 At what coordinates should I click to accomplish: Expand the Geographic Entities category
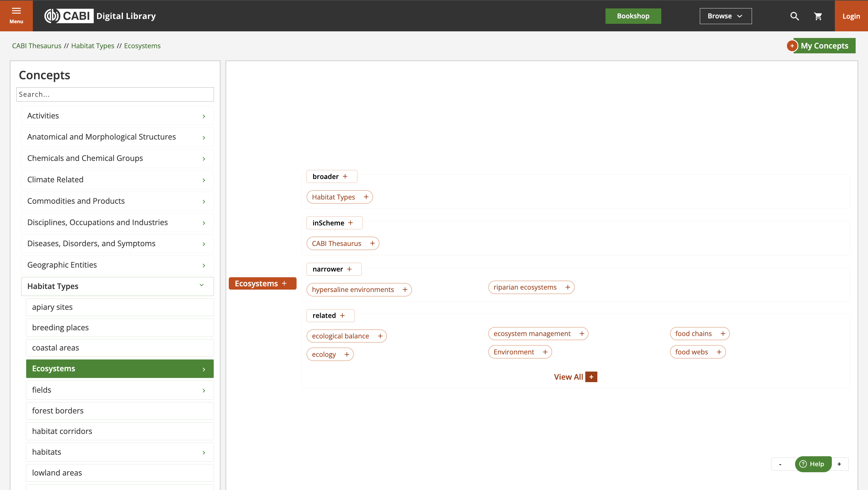203,265
